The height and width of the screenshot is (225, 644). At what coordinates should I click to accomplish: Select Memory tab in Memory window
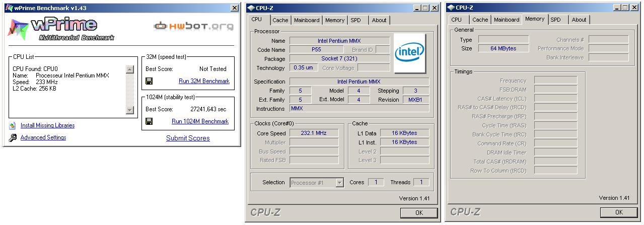pyautogui.click(x=535, y=19)
